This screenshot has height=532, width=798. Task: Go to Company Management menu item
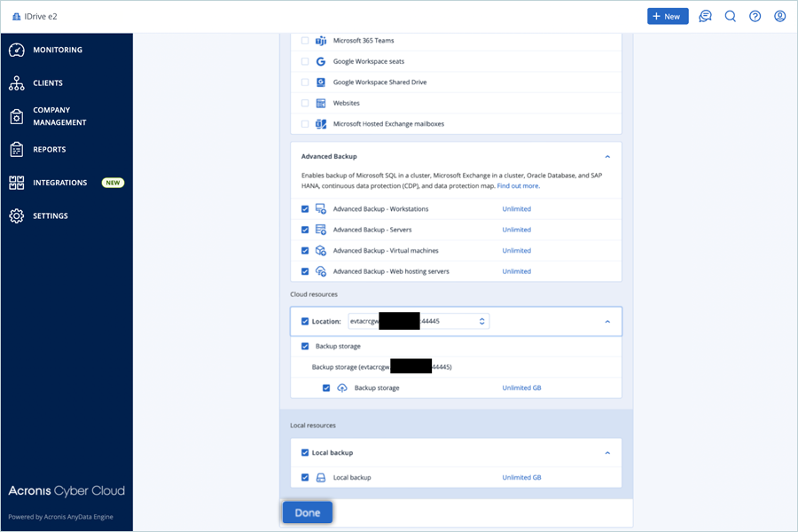click(59, 116)
